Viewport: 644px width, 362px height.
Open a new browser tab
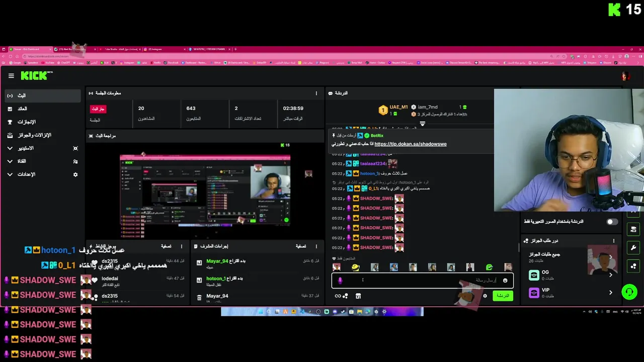coord(235,49)
